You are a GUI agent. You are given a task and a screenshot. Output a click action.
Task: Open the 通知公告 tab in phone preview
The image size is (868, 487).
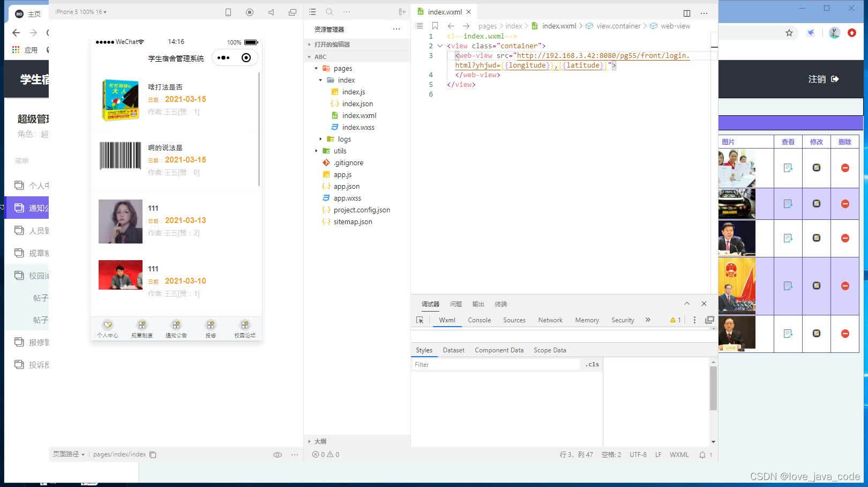pos(176,329)
